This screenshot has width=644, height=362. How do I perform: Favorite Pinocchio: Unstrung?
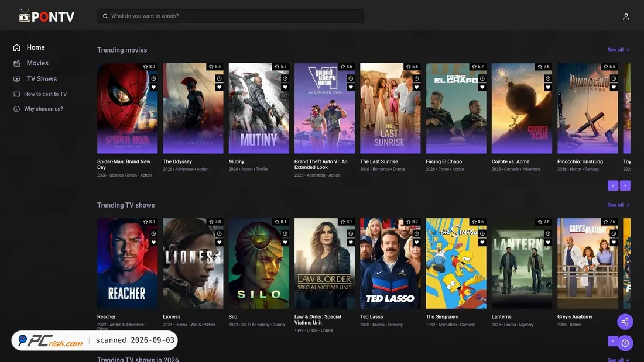pos(614,87)
